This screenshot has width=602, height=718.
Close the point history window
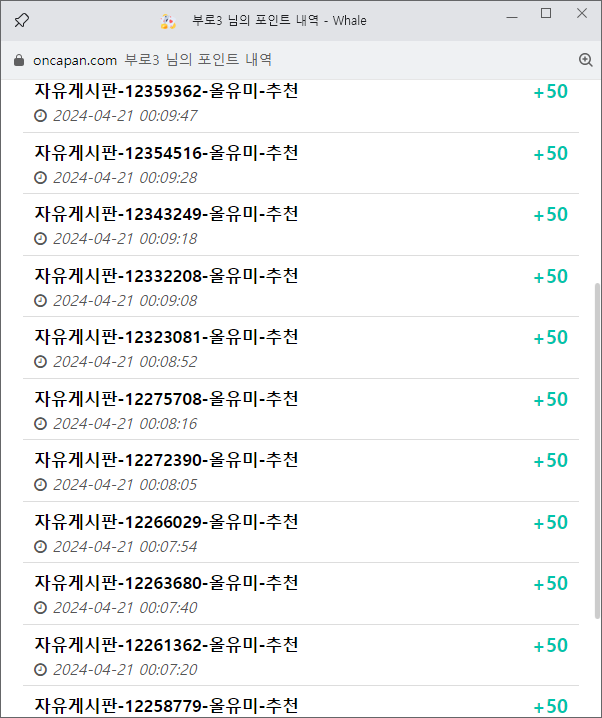click(582, 13)
